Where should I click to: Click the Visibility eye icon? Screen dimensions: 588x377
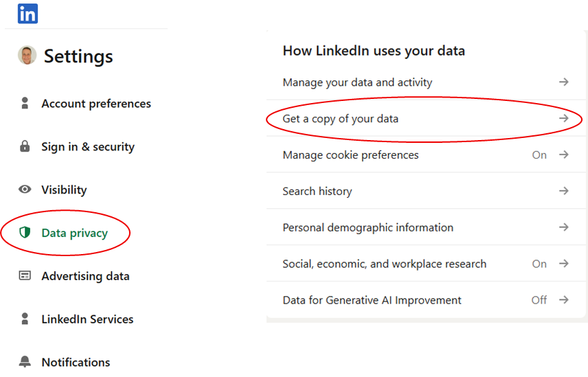[25, 190]
